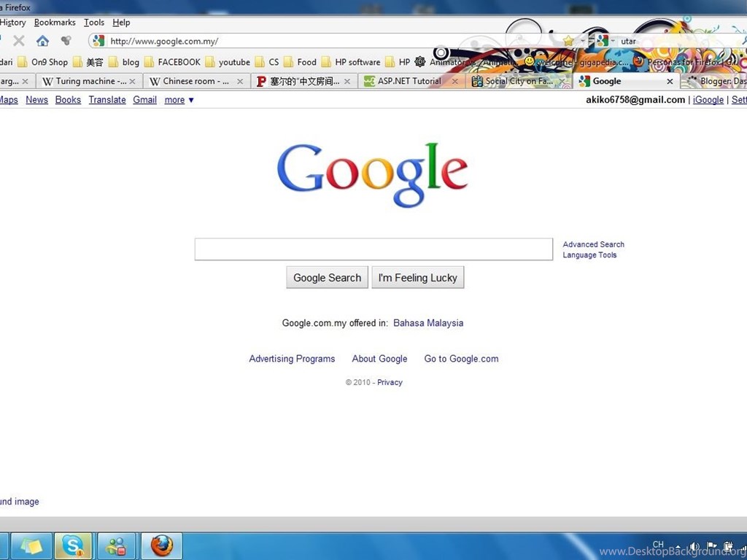Open the Animator vs Animation bookmark
This screenshot has height=560, width=747.
coord(466,62)
